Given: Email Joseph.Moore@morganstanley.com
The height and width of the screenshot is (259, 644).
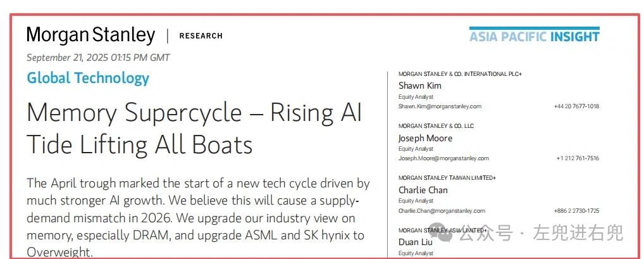Looking at the screenshot, I should coord(443,158).
